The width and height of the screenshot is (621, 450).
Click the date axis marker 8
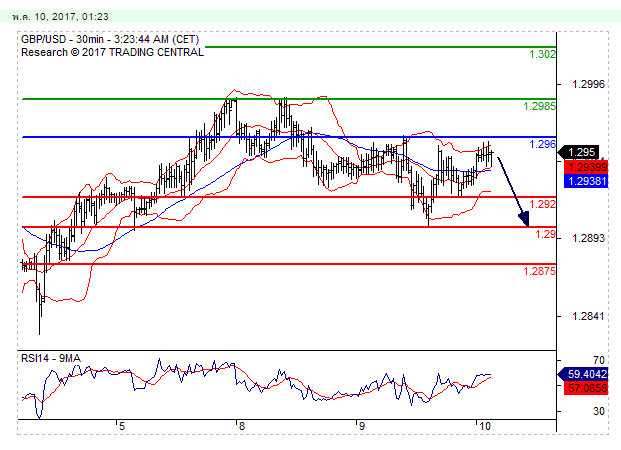tap(242, 426)
